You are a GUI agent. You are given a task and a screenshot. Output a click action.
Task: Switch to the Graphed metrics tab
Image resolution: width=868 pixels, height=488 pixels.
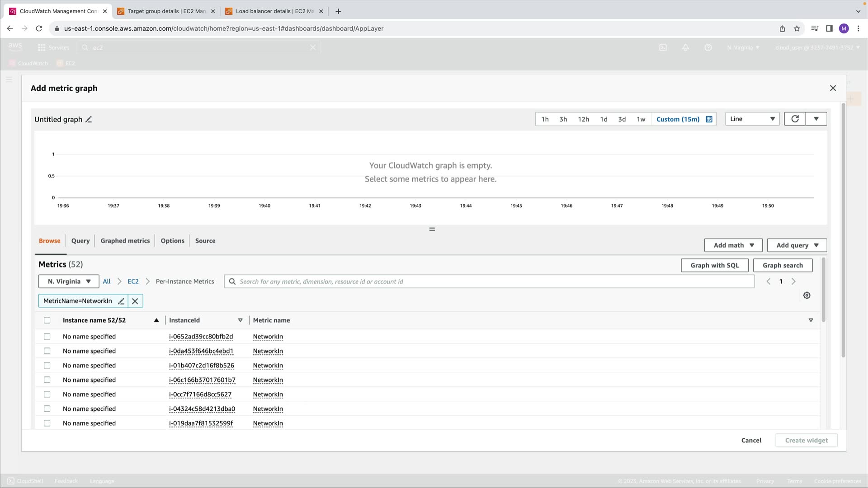(x=125, y=241)
